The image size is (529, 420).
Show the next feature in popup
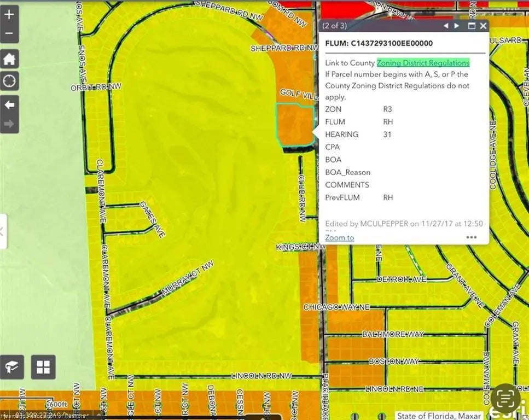[457, 26]
